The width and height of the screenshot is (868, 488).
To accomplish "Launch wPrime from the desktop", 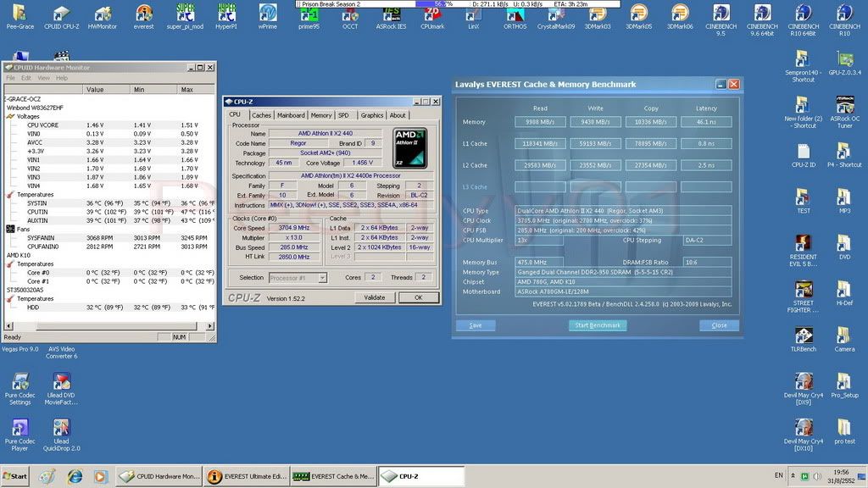I will [x=268, y=17].
